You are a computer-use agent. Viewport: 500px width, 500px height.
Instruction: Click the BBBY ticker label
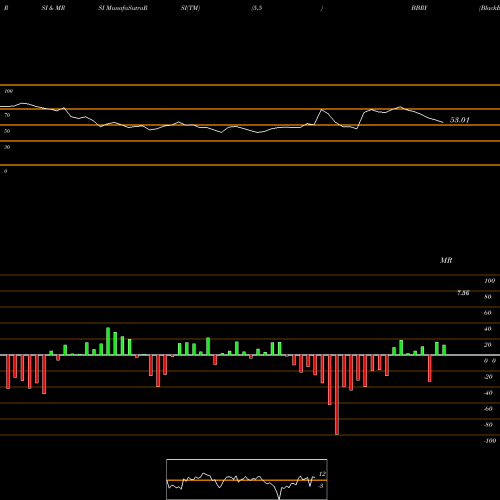click(x=419, y=8)
